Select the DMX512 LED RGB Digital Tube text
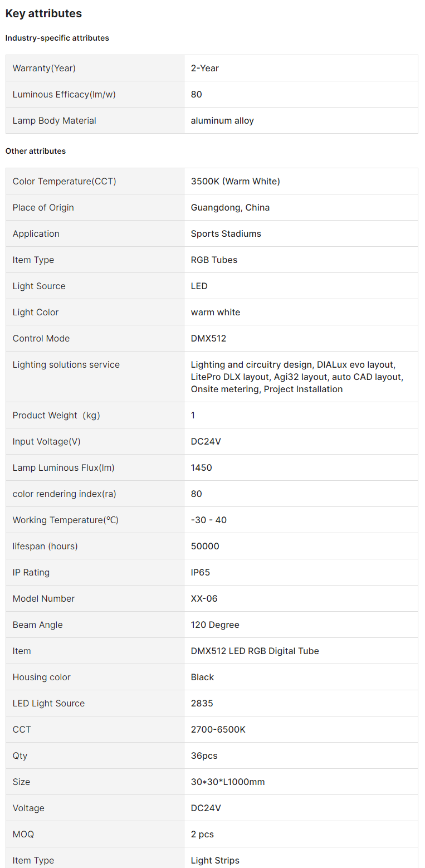This screenshot has height=868, width=425. tap(255, 651)
